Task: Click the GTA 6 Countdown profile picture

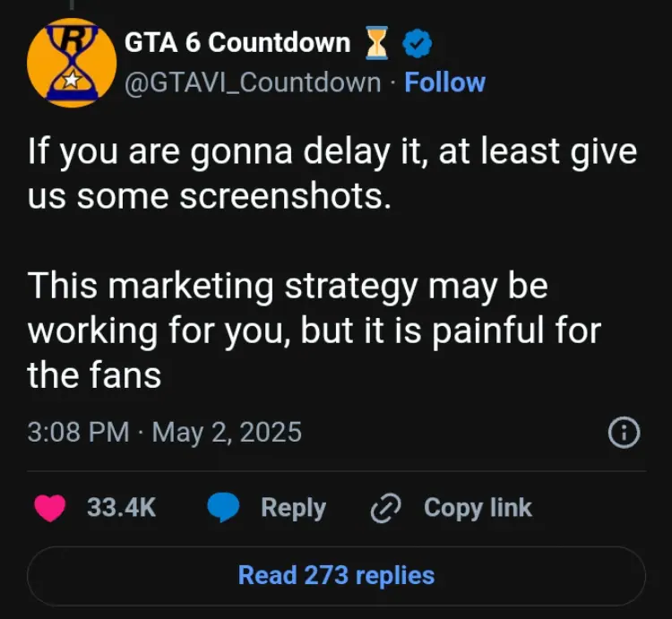Action: click(72, 63)
